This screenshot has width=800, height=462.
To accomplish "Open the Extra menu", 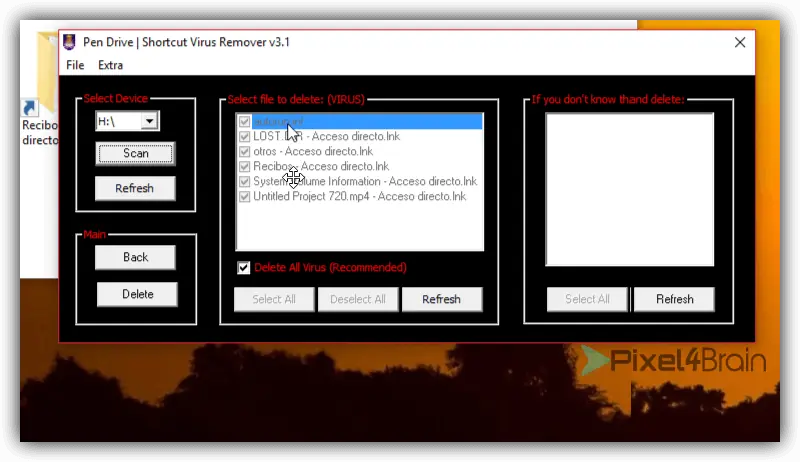I will point(110,65).
